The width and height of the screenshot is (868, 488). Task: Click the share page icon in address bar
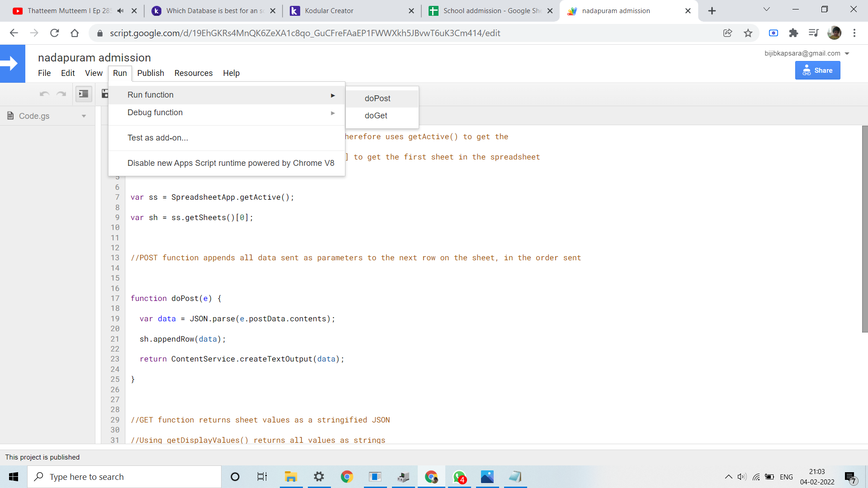click(727, 33)
